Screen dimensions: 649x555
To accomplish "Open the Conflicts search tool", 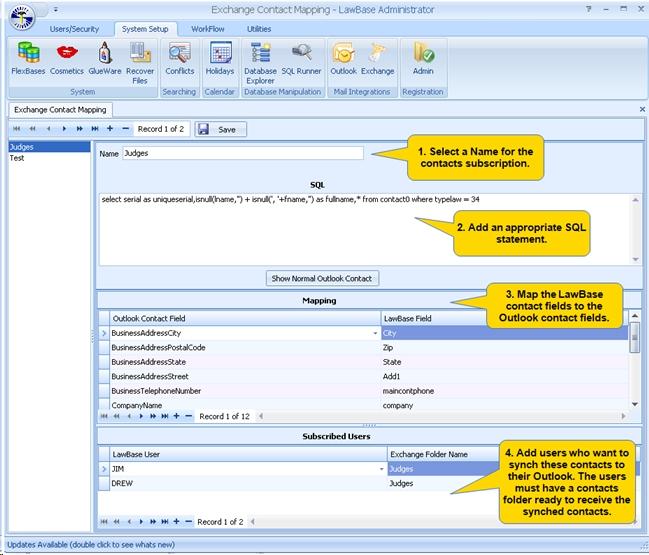I will click(x=180, y=58).
